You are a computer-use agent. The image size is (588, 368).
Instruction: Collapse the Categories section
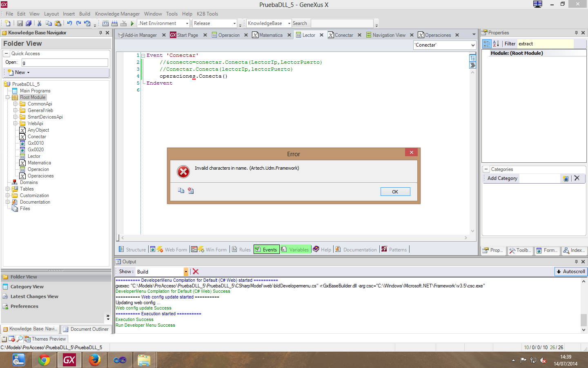pos(486,169)
